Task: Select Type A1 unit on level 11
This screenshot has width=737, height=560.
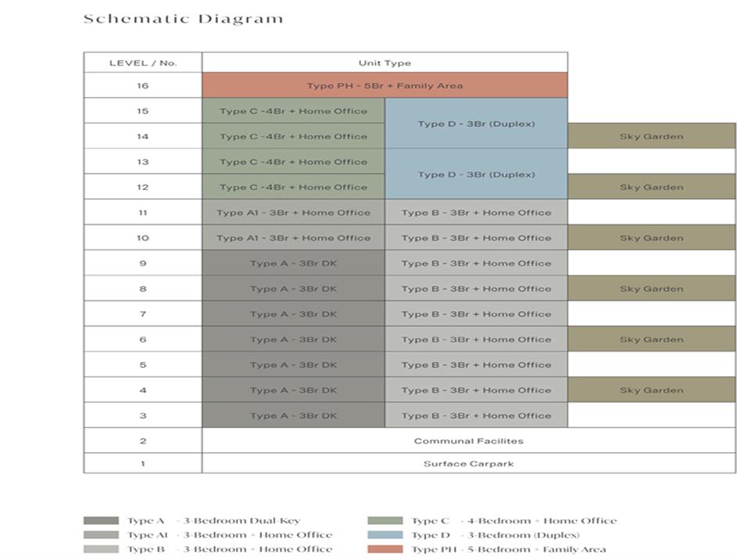Action: (293, 212)
